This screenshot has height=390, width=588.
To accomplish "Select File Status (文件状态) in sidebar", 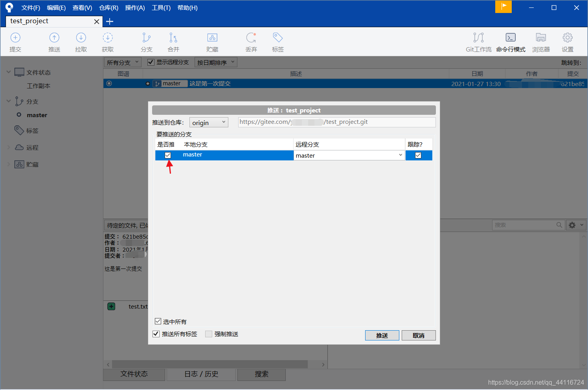I will (39, 72).
